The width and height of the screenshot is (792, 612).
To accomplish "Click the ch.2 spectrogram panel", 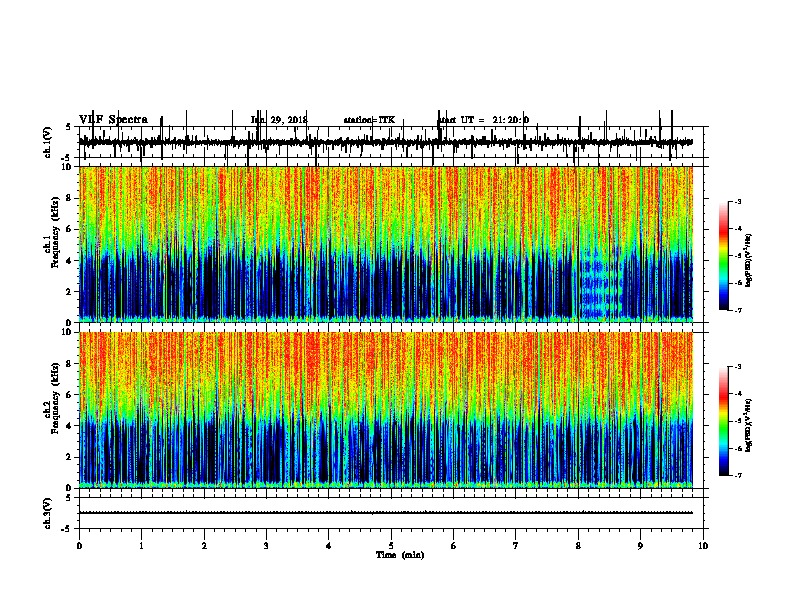I will [386, 410].
